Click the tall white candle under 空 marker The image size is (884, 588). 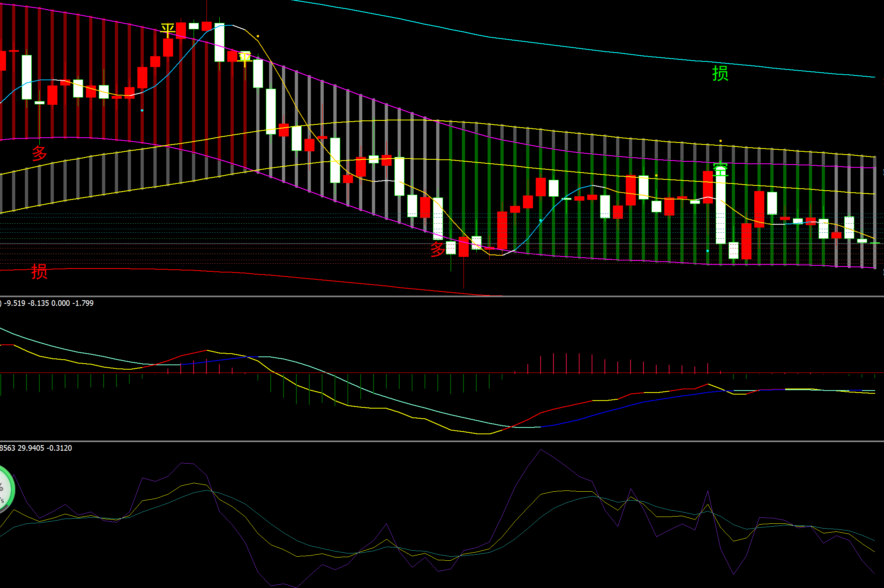[721, 211]
